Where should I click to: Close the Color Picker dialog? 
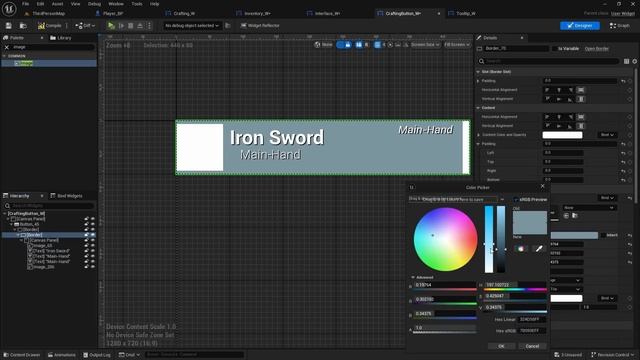click(x=542, y=186)
